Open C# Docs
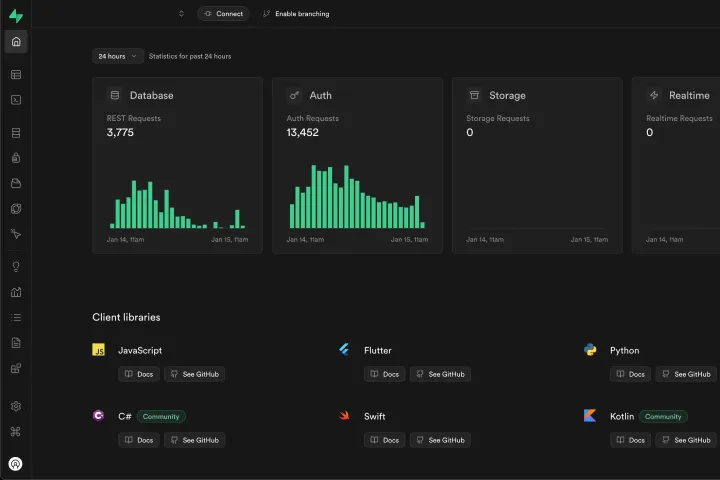This screenshot has height=480, width=720. pyautogui.click(x=139, y=440)
